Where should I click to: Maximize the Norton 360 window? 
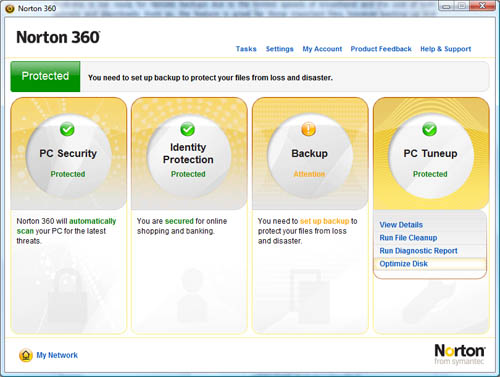(x=462, y=6)
